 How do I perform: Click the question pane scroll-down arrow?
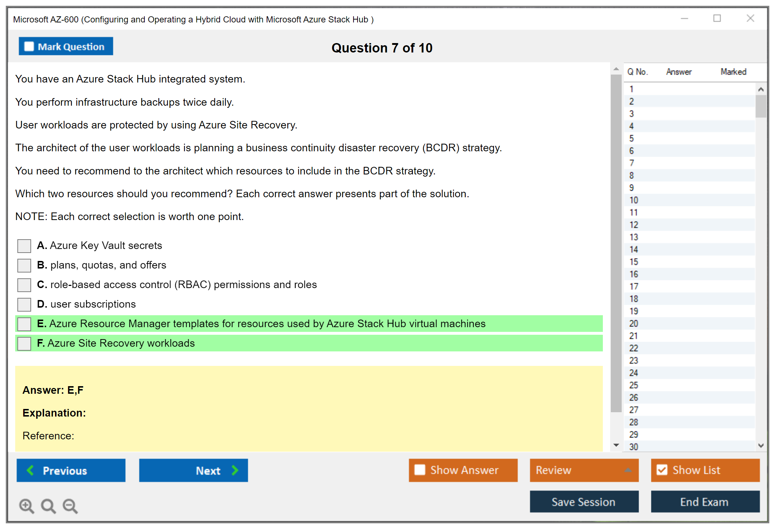coord(616,445)
